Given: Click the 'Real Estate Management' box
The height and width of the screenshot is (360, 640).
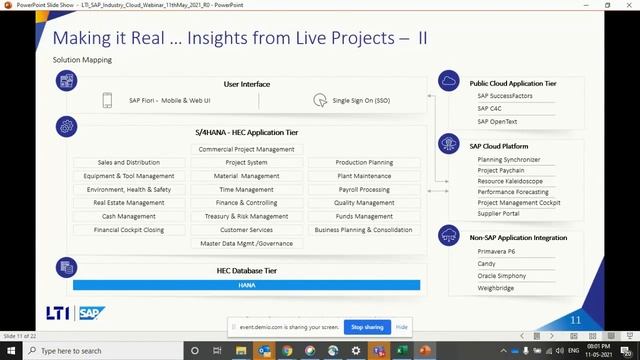Looking at the screenshot, I should 129,203.
